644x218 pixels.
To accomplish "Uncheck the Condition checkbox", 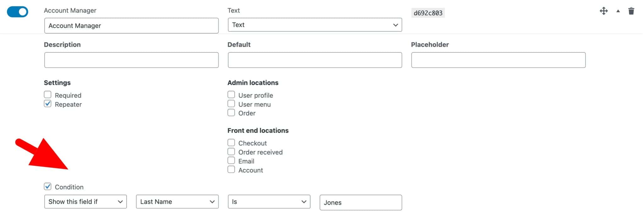I will coord(47,187).
